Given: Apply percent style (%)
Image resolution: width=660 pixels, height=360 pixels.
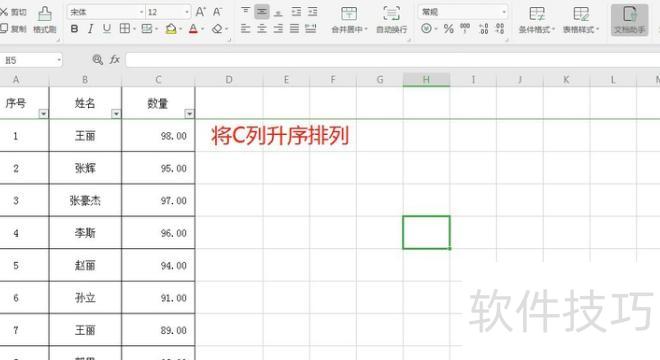Looking at the screenshot, I should click(x=448, y=29).
